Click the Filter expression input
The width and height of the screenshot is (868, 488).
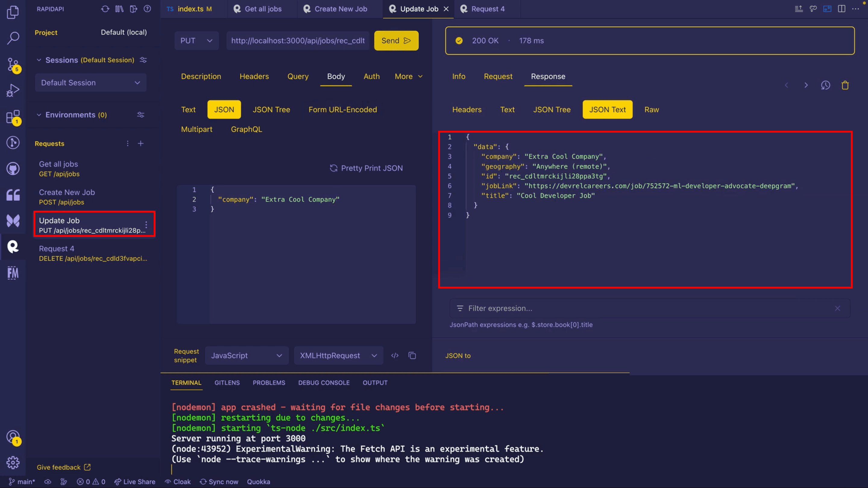(650, 308)
